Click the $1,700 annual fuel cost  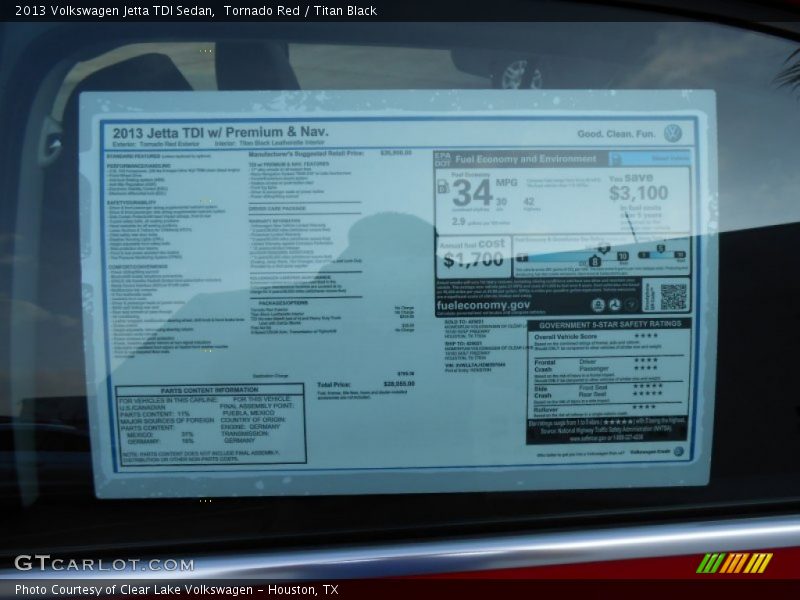pos(473,260)
